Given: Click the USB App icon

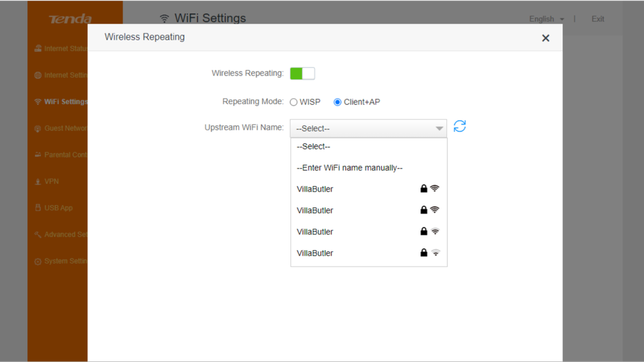Looking at the screenshot, I should pos(38,207).
